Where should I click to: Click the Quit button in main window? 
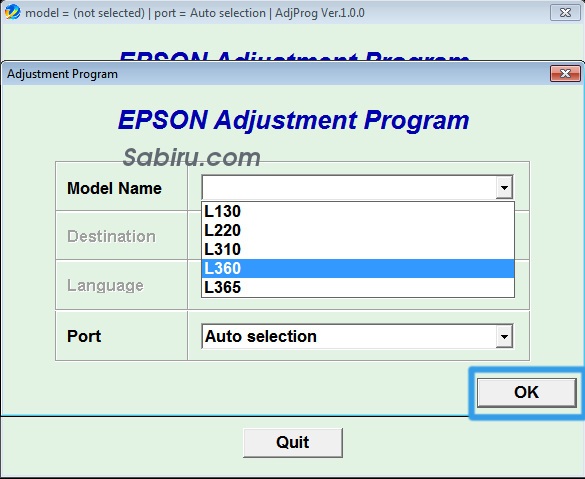[x=293, y=442]
